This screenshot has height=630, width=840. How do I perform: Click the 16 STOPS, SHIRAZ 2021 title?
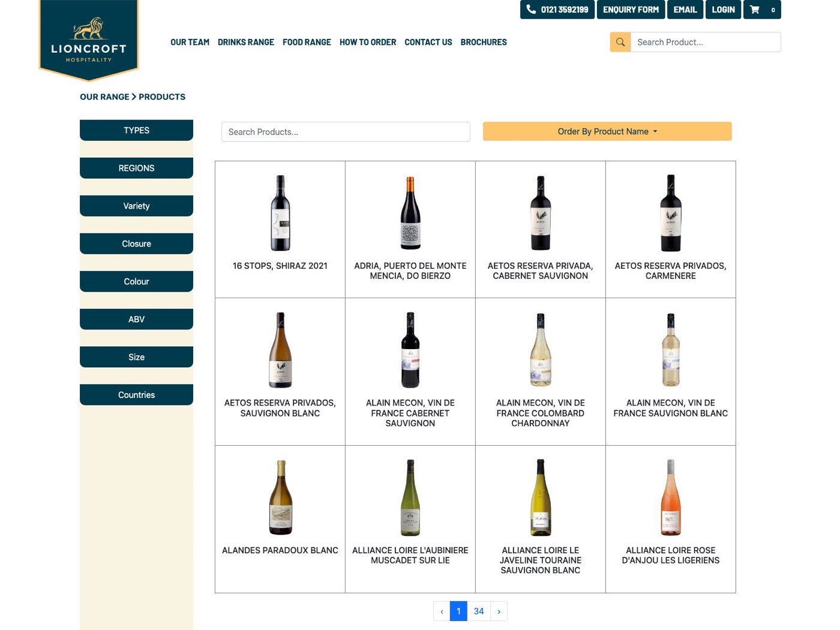(x=280, y=266)
